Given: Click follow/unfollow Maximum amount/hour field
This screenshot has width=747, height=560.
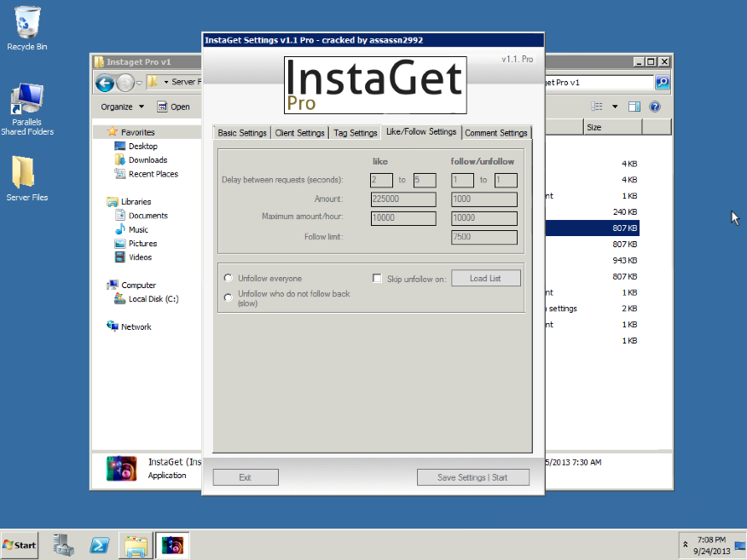Looking at the screenshot, I should coord(484,218).
